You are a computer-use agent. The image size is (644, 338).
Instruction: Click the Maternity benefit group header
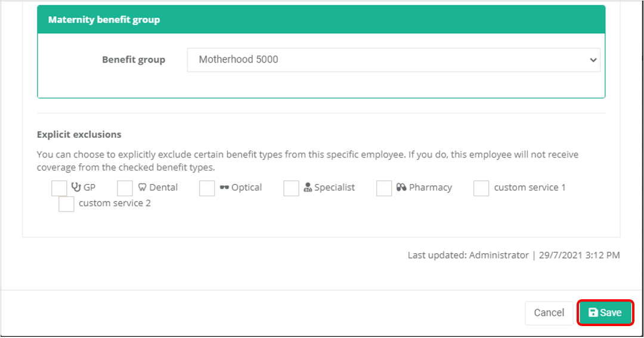pos(104,20)
